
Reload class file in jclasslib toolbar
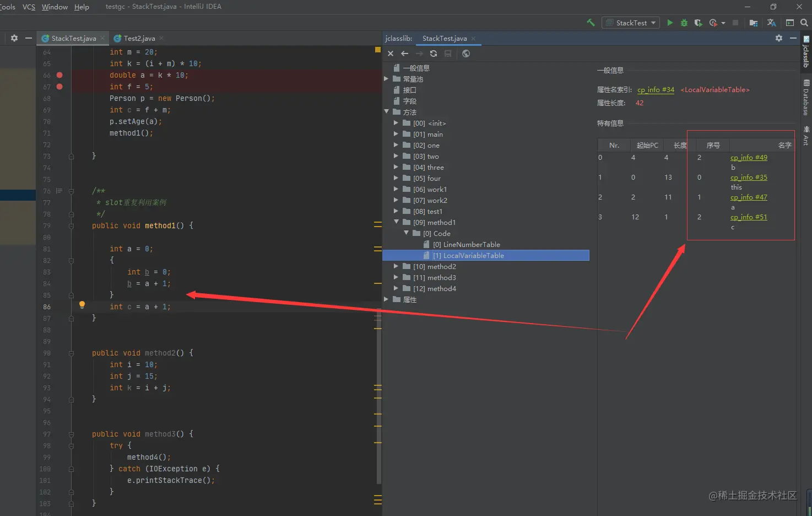[x=434, y=53]
